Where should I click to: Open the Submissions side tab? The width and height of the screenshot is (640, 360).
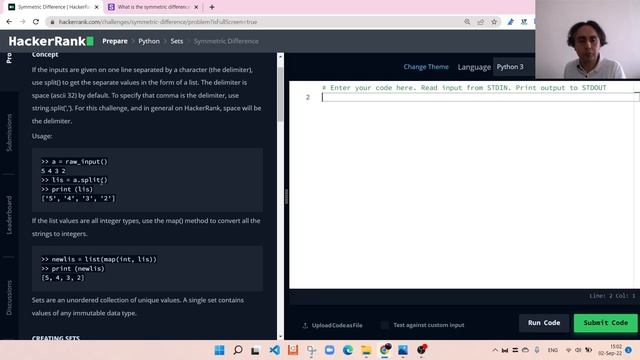[9, 133]
